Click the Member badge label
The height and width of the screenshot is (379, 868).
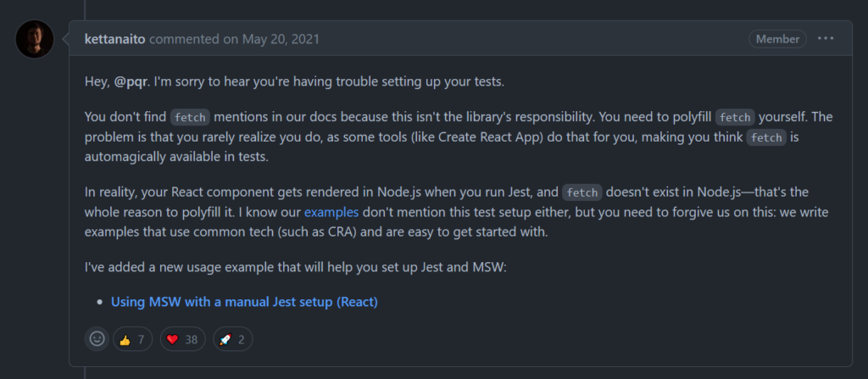point(778,39)
